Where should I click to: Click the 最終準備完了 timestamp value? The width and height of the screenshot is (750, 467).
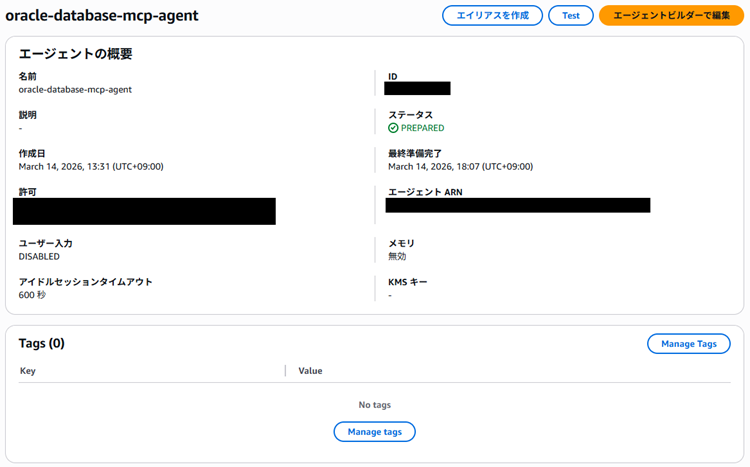coord(460,167)
